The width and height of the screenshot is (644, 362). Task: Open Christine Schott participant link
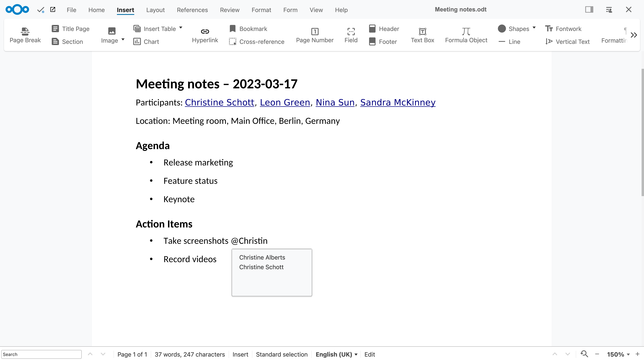[x=219, y=102]
